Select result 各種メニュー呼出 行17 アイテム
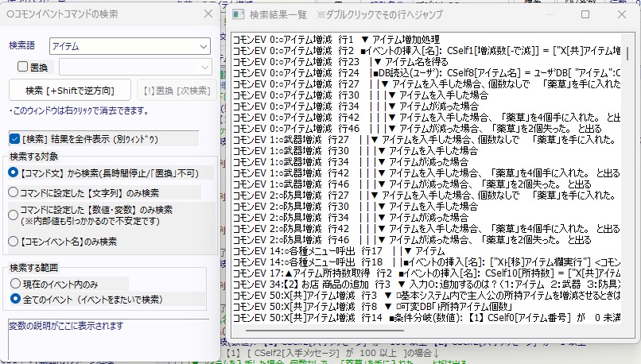Viewport: 641px width, 364px height. point(427,251)
